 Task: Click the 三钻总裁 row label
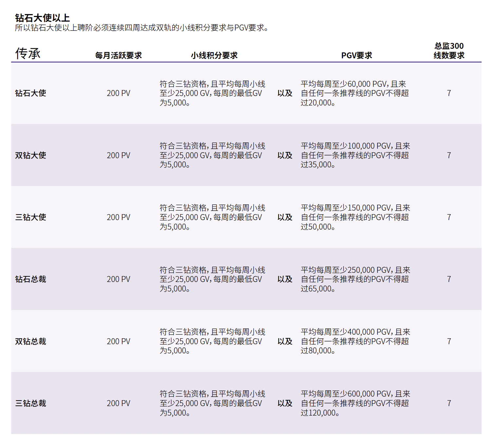(x=30, y=403)
